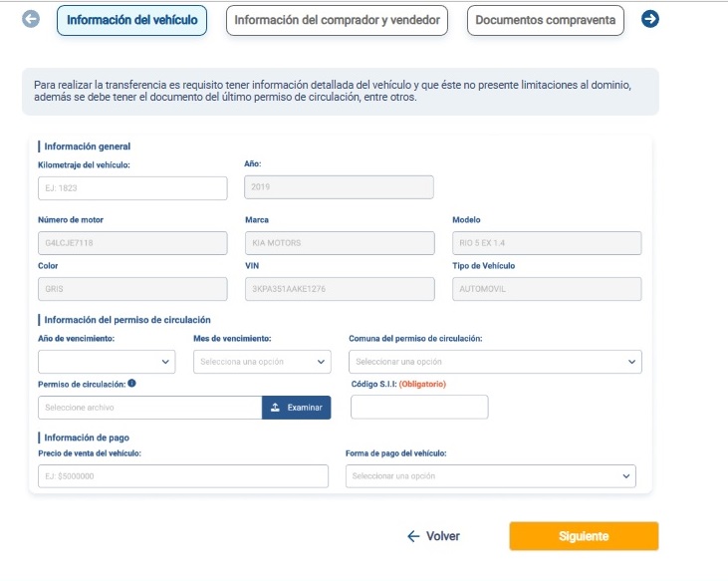Click the Código S.I.I. input field
The width and height of the screenshot is (728, 581).
point(419,407)
